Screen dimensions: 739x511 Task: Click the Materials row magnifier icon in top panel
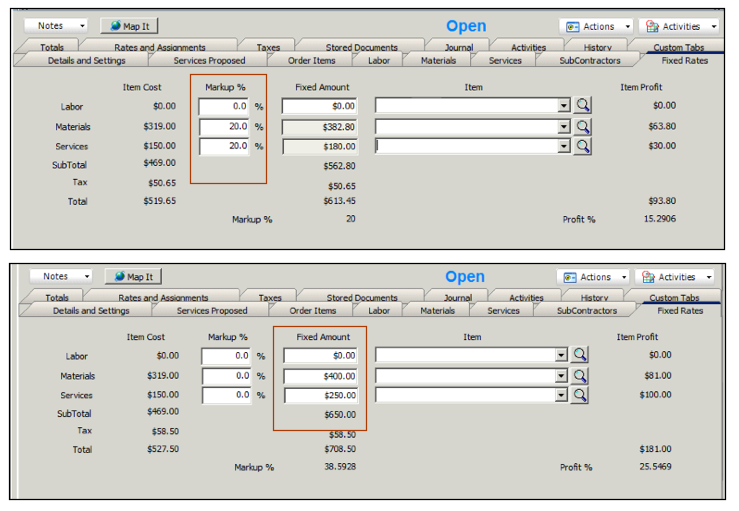coord(583,127)
